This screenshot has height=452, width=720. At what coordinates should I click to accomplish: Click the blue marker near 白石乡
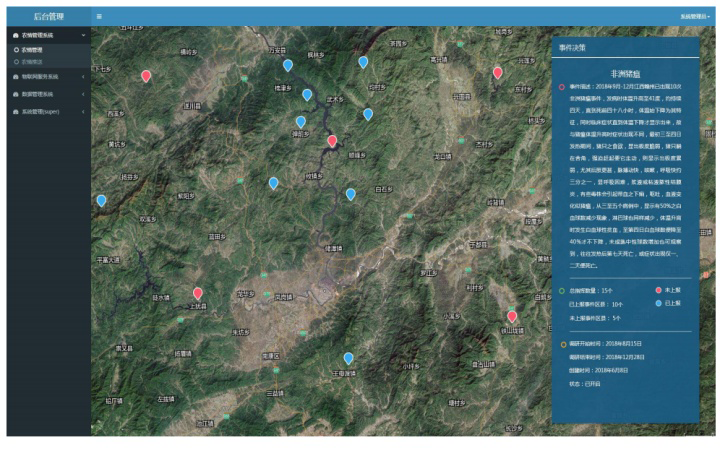click(350, 194)
